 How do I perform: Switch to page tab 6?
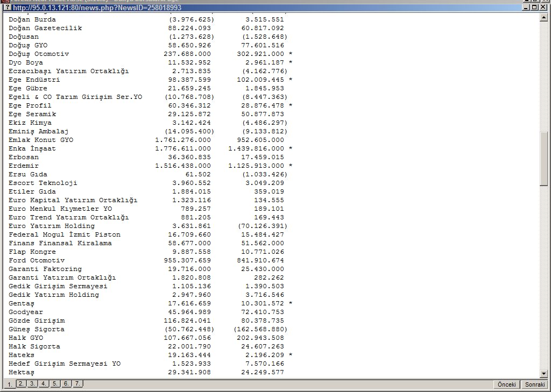[x=66, y=383]
